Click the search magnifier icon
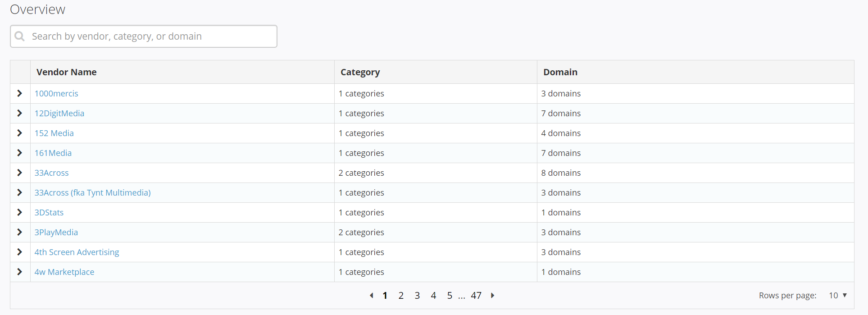 [x=20, y=36]
